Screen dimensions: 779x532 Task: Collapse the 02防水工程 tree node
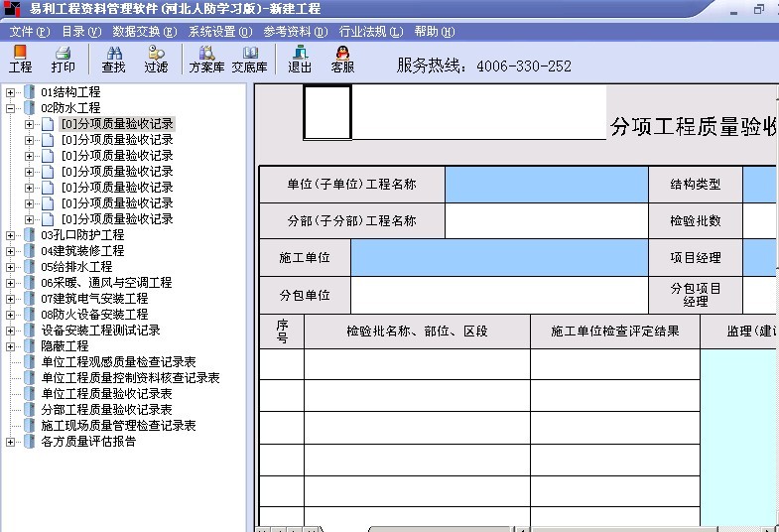point(11,108)
